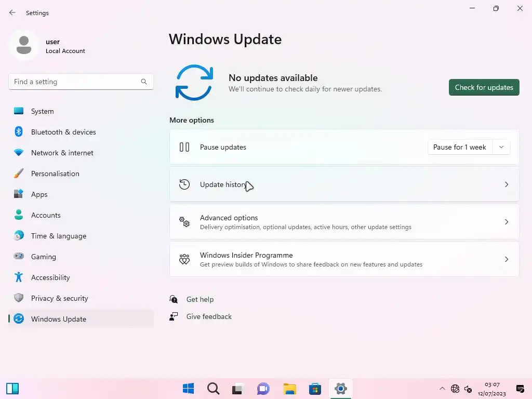Click the search magnifier in Find a setting
The image size is (532, 399).
[x=144, y=82]
